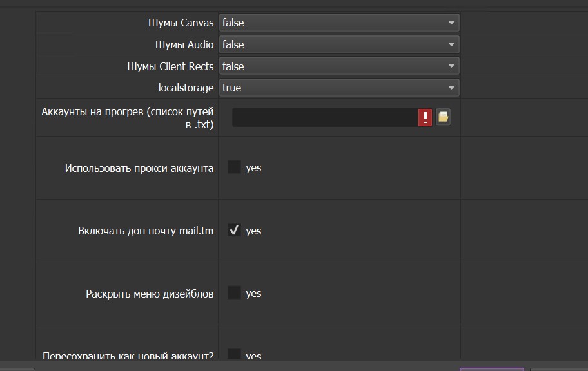
Task: Click the localstorage label
Action: point(186,88)
